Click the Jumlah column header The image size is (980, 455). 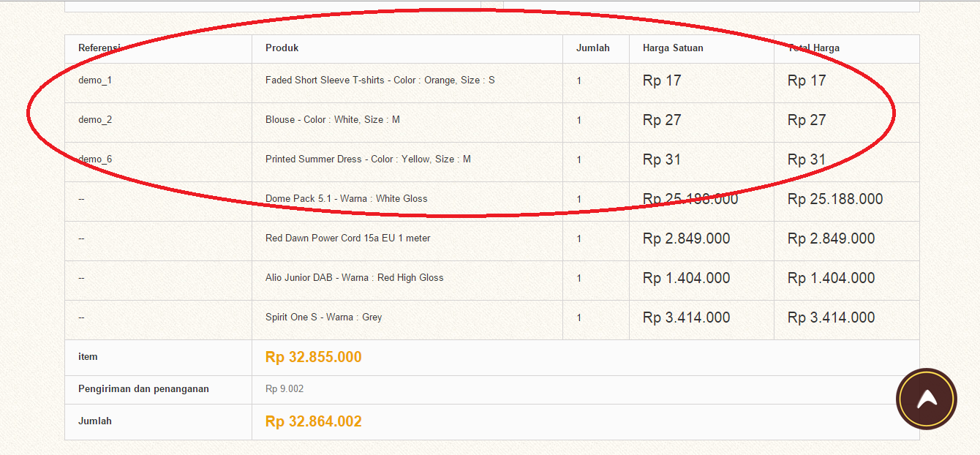592,48
